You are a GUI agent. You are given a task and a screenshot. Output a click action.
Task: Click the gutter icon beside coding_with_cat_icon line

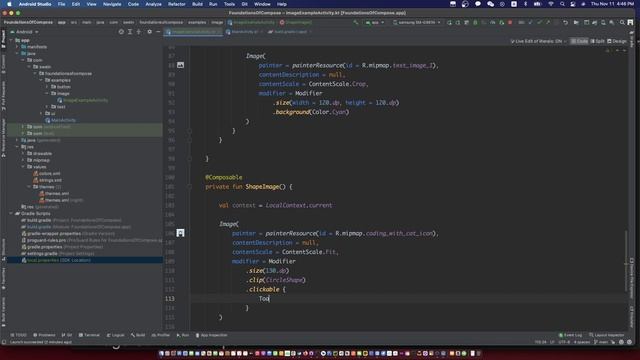180,233
